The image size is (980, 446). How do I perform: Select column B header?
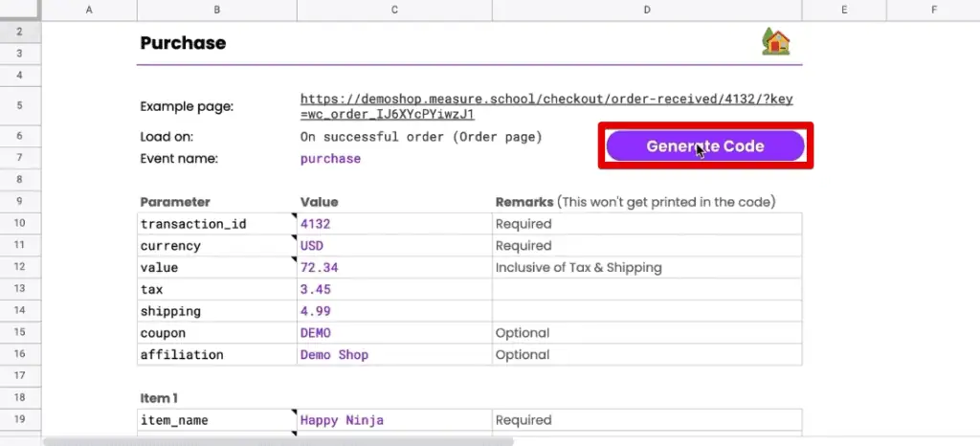(217, 10)
